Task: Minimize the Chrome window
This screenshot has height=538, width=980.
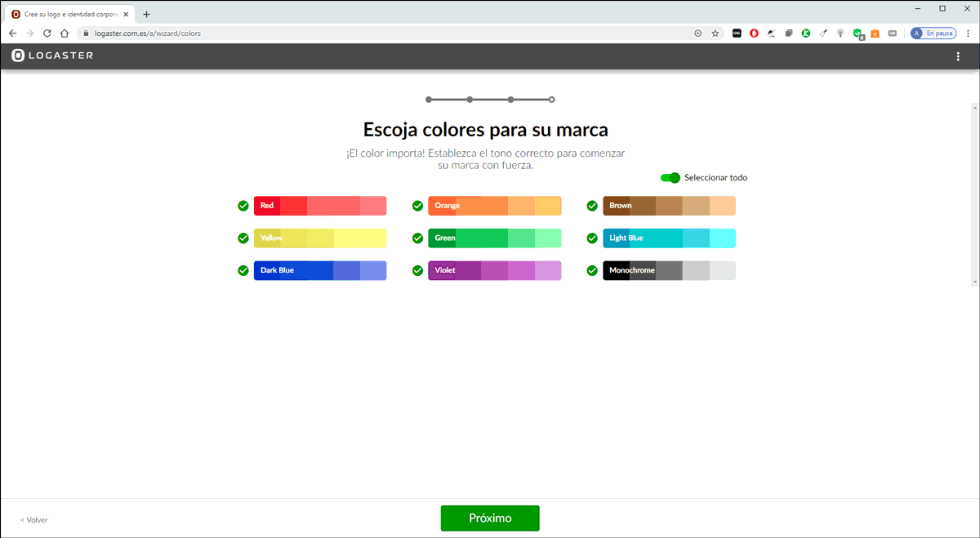Action: coord(920,8)
